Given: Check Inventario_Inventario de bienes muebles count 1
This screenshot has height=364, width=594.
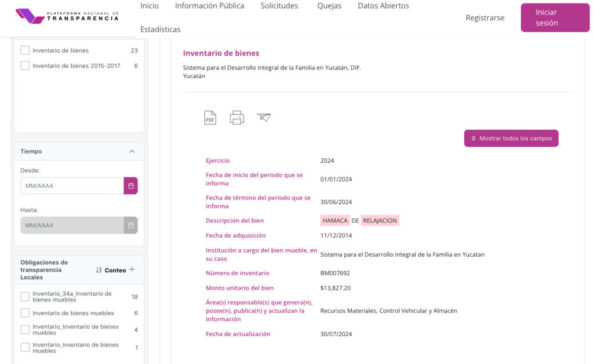Looking at the screenshot, I should (x=25, y=347).
